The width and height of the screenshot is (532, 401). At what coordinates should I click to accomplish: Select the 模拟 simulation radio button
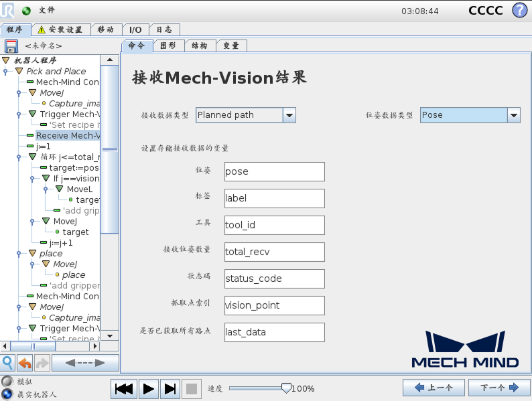(x=7, y=382)
